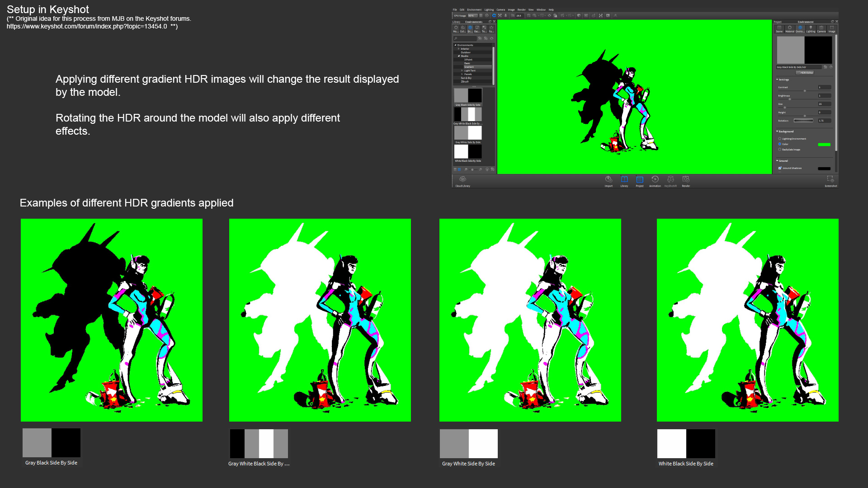868x488 pixels.
Task: Collapse the Ground section
Action: tap(777, 161)
